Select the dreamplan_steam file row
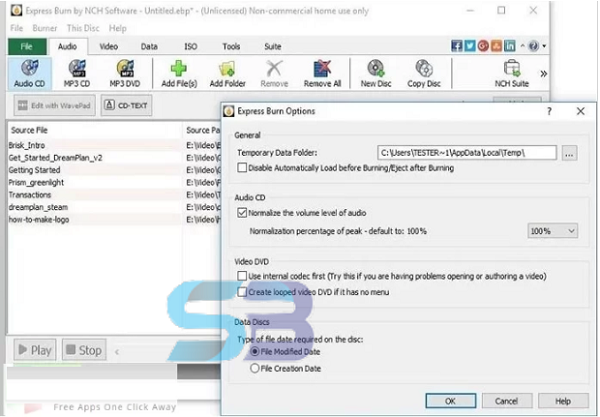The image size is (600, 417). [95, 207]
